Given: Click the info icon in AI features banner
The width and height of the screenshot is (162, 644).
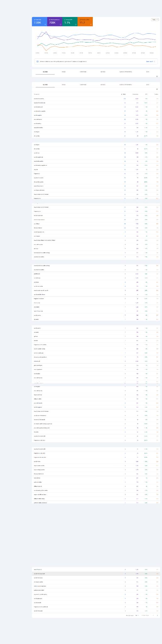Looking at the screenshot, I should pyautogui.click(x=38, y=62).
